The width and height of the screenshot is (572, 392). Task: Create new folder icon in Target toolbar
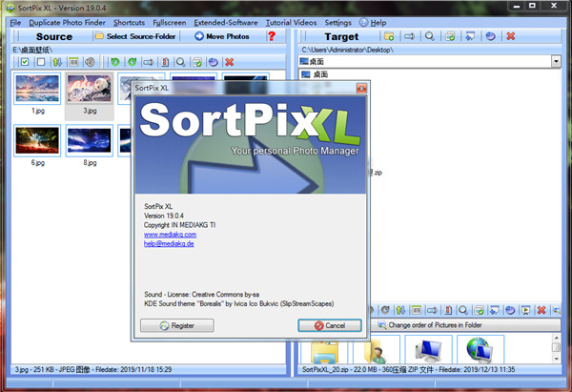[x=389, y=36]
